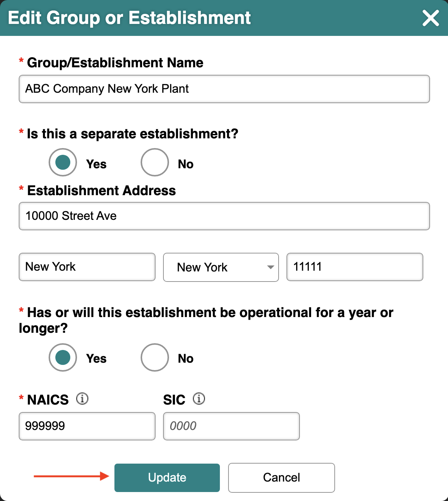
Task: Click the 11111 ZIP code field
Action: [x=355, y=267]
